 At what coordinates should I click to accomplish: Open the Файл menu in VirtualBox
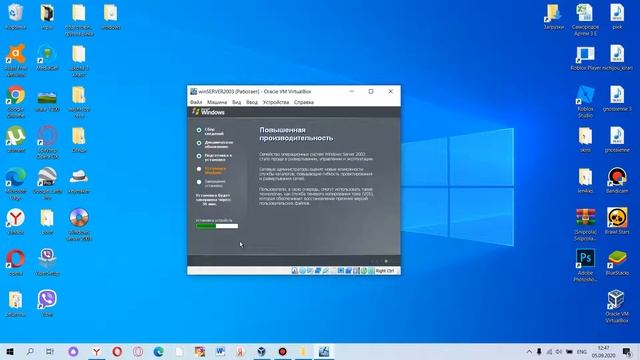tap(196, 102)
